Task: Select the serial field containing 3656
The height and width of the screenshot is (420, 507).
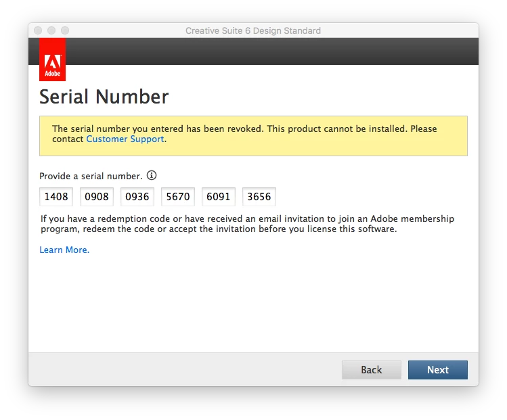Action: pos(259,196)
